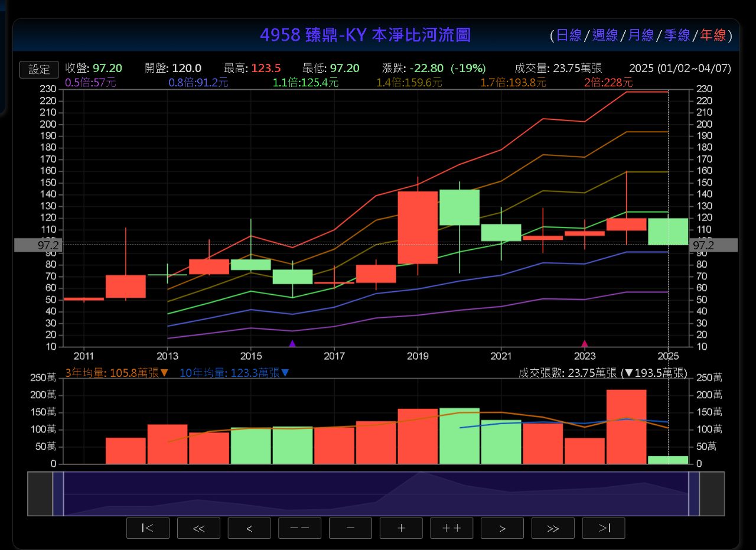
Task: Click the single minus zoom button
Action: (350, 528)
